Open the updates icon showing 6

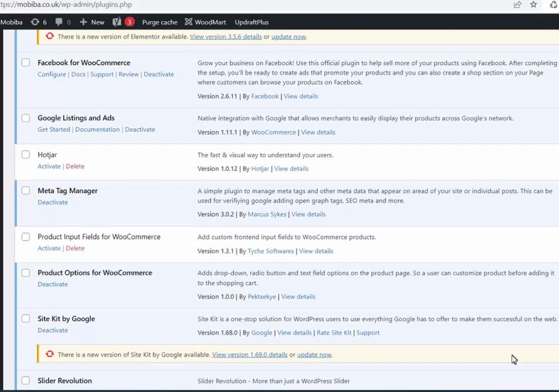(x=35, y=22)
